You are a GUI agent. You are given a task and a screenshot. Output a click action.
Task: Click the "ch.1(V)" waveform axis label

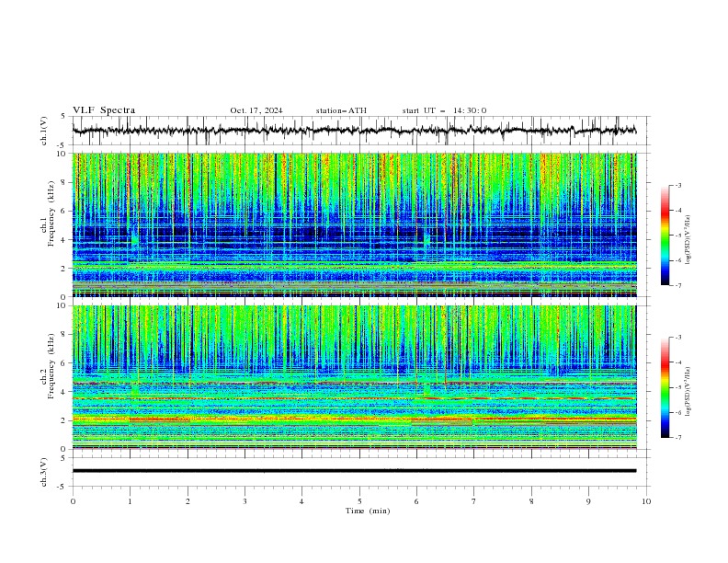[x=44, y=131]
